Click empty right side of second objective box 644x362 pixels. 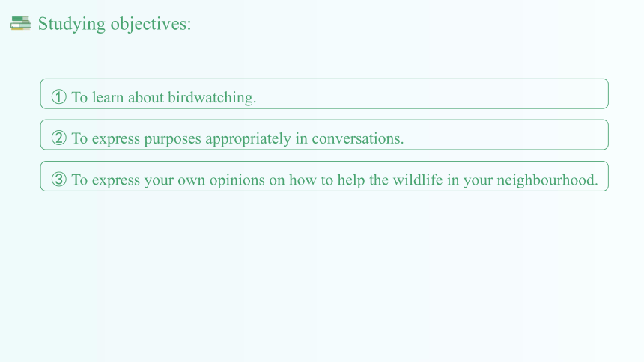coord(505,135)
